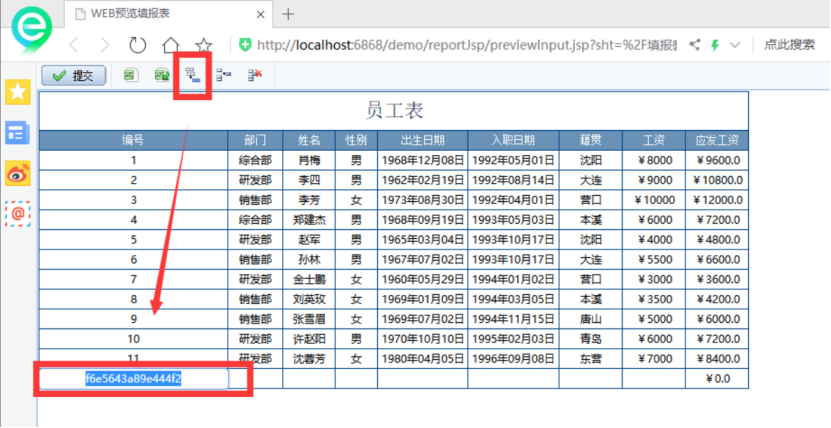This screenshot has width=831, height=428.
Task: Click the 编号 column header
Action: [134, 140]
